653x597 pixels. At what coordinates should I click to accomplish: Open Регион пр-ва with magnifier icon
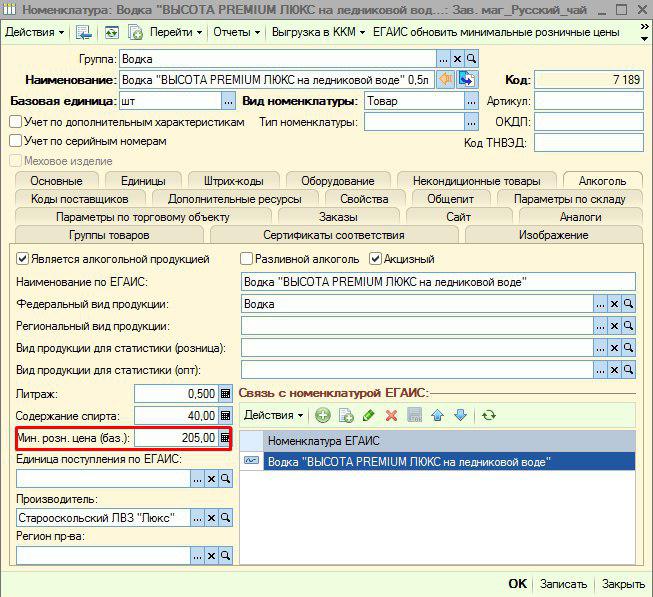[x=225, y=556]
